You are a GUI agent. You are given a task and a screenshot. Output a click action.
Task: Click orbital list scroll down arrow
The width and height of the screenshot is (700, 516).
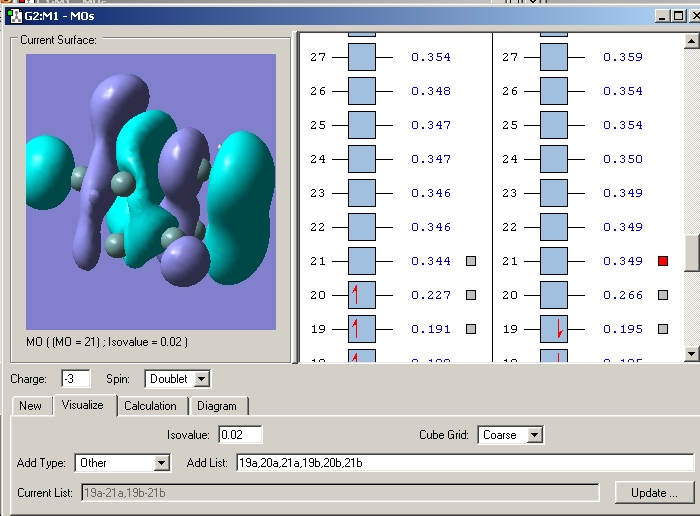(x=691, y=354)
